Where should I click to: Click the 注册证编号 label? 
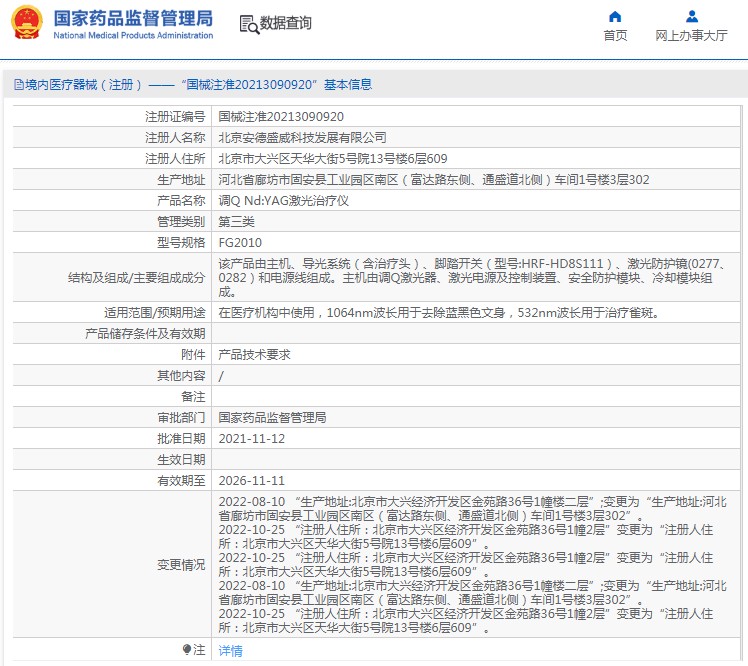pyautogui.click(x=175, y=117)
